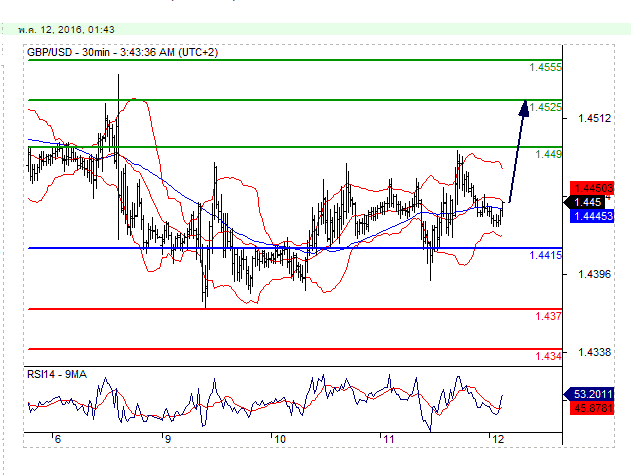Click the 1.4525 resistance level label
Screen dimensions: 631x475
coord(545,107)
